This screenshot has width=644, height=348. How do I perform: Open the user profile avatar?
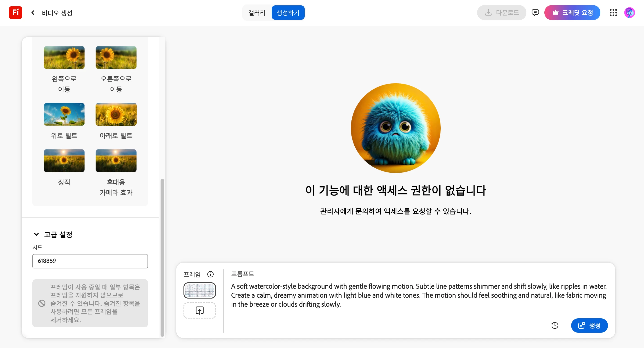pos(629,13)
